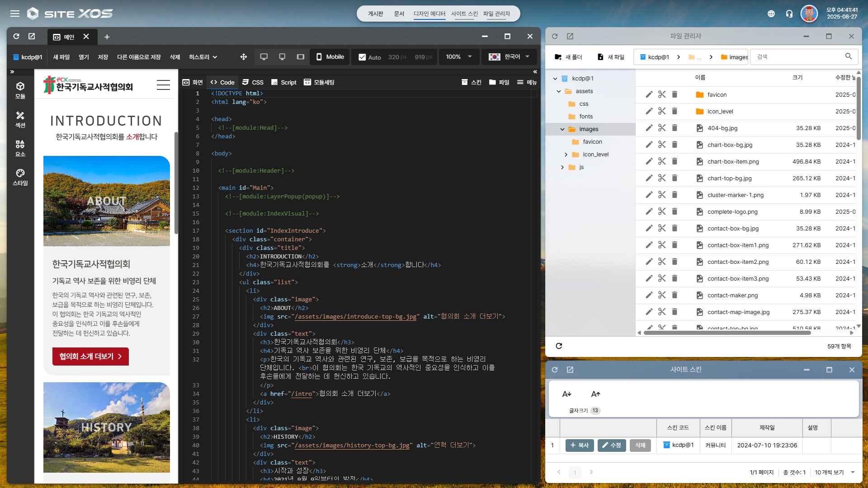Switch to the 화면 tab

click(193, 82)
